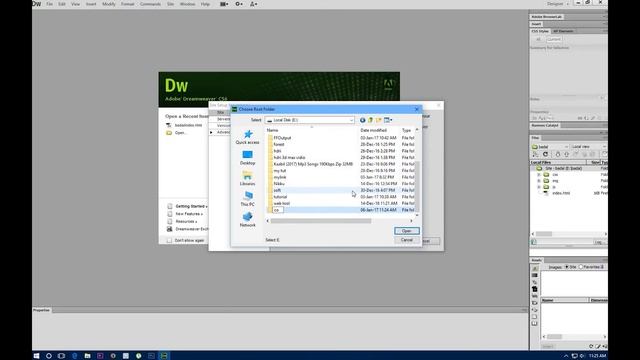Show URLs category in the Assets panel
This screenshot has height=360, width=640.
point(535,282)
